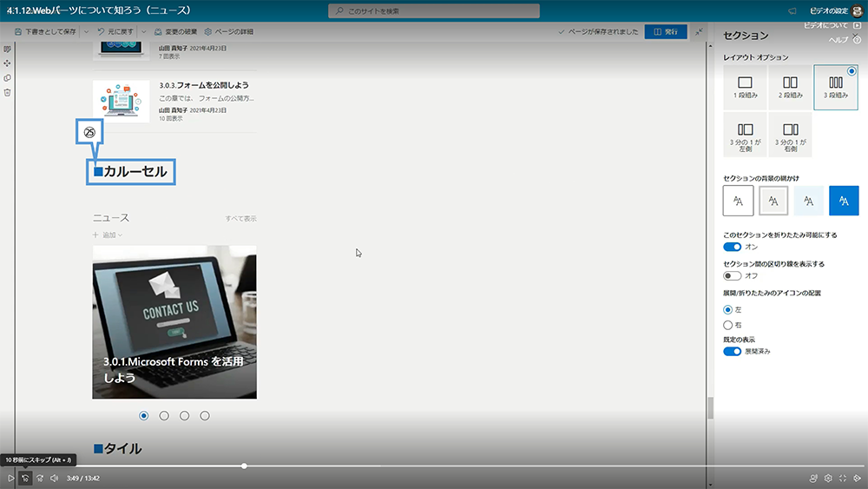Expand the undo dropdown arrow

point(143,31)
